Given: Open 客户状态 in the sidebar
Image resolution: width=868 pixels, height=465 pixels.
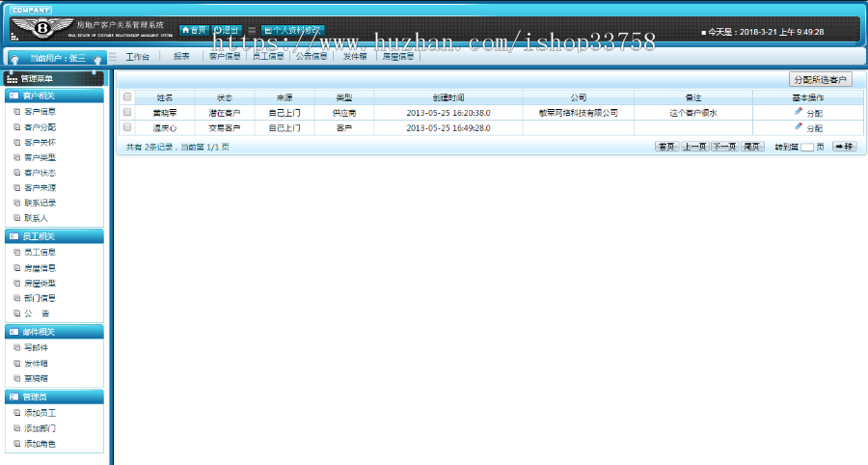Looking at the screenshot, I should (x=40, y=173).
